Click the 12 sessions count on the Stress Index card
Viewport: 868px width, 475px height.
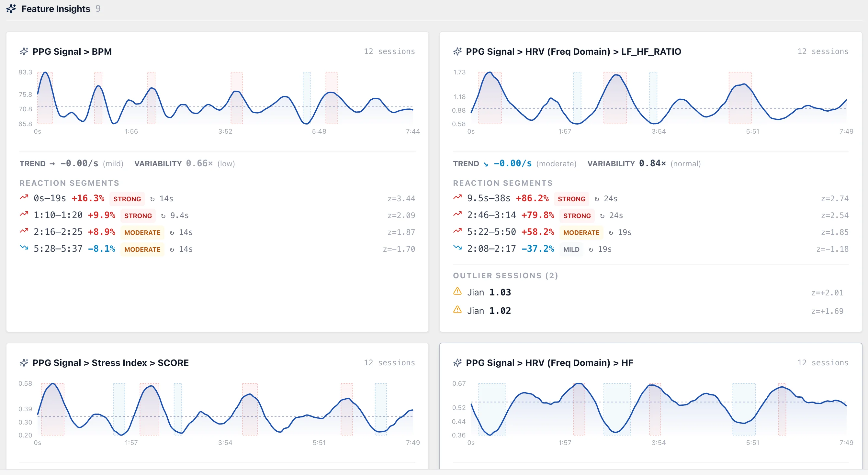pyautogui.click(x=389, y=363)
